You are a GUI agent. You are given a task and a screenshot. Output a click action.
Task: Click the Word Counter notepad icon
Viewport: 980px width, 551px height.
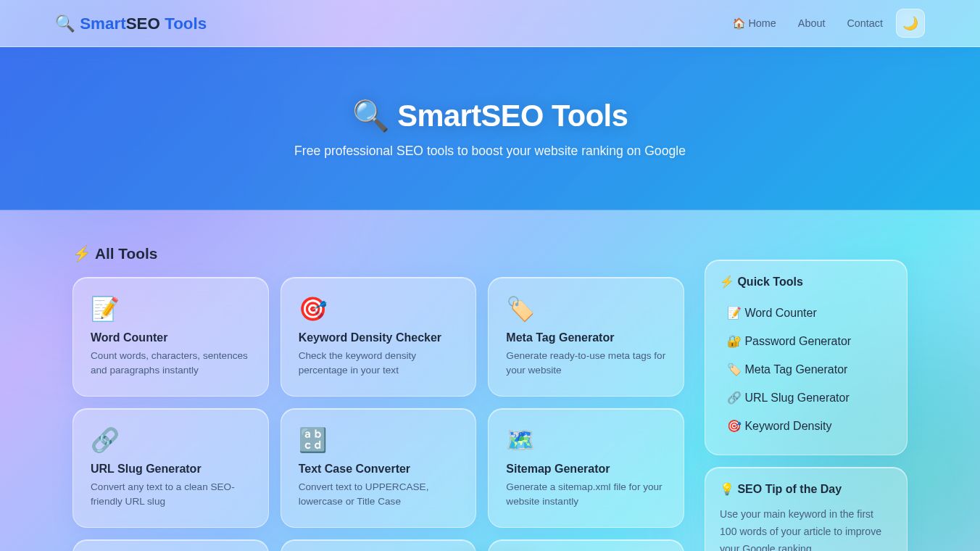click(104, 309)
